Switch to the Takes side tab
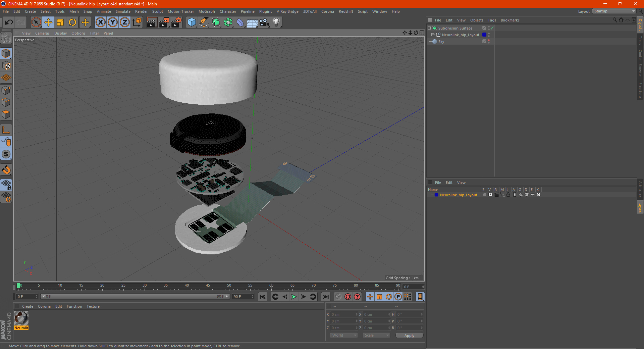The image size is (644, 349). 640,40
